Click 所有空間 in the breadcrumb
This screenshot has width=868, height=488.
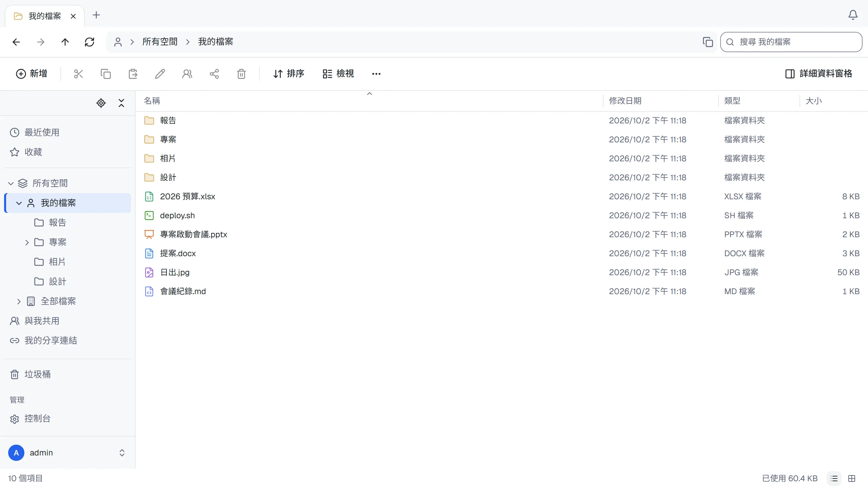[160, 42]
